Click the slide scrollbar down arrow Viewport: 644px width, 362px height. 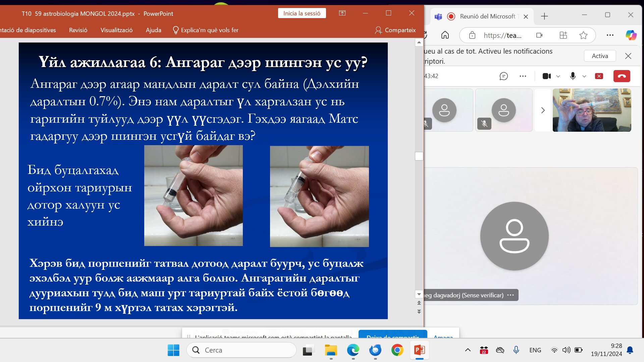click(419, 294)
